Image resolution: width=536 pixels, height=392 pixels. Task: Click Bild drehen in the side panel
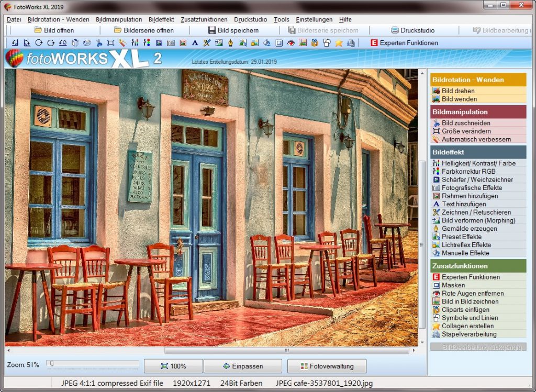pos(458,91)
